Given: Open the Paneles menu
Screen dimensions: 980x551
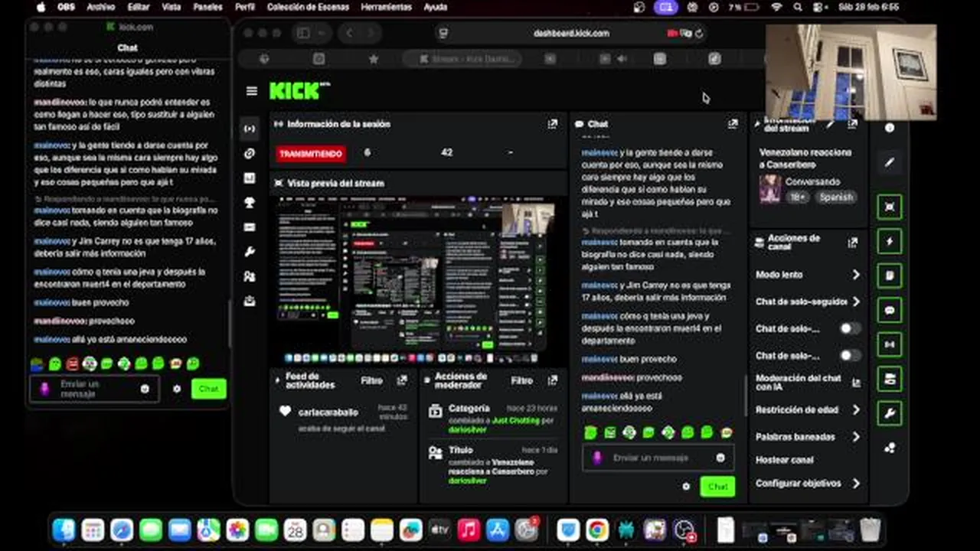Looking at the screenshot, I should coord(208,7).
